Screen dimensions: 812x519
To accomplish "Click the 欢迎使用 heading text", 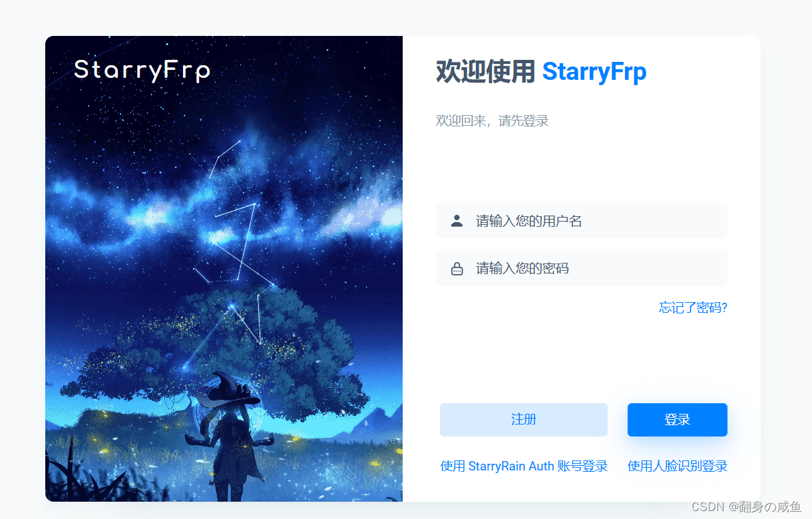I will (x=485, y=71).
